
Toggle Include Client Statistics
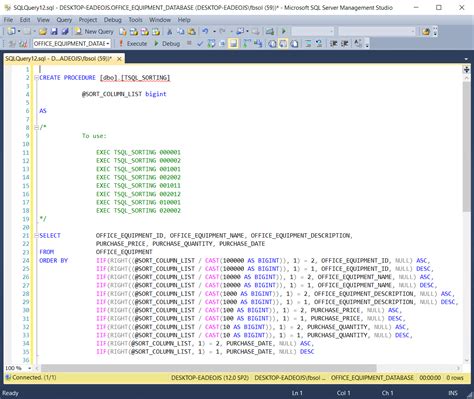(x=258, y=44)
